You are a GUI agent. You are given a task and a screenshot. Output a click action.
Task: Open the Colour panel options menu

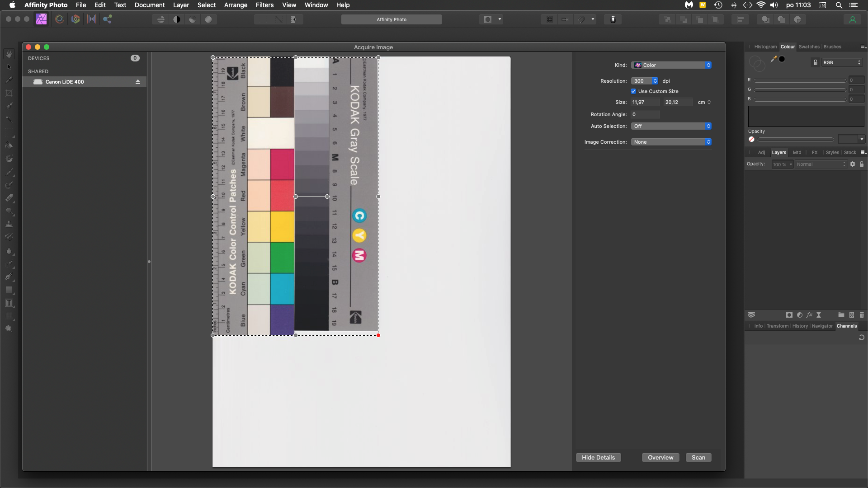863,47
